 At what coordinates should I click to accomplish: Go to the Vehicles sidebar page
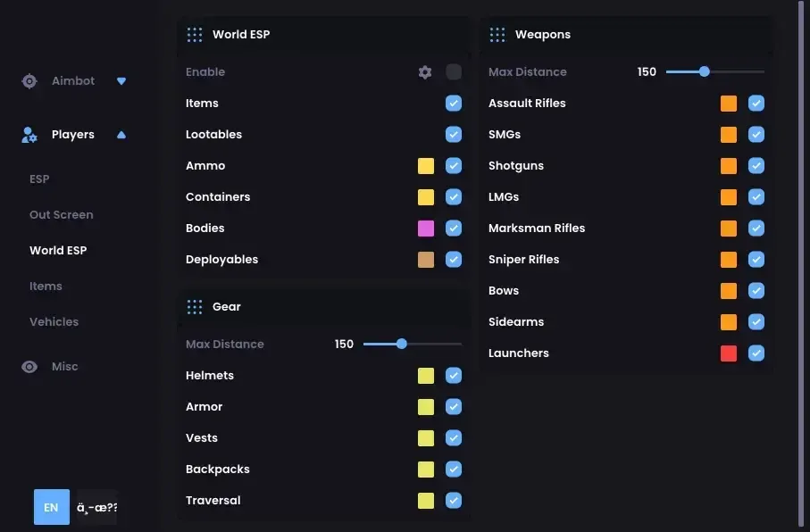(x=54, y=321)
